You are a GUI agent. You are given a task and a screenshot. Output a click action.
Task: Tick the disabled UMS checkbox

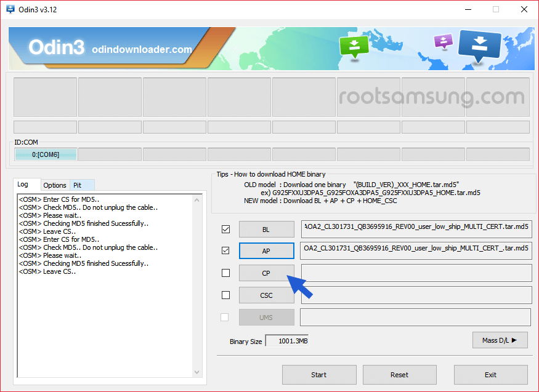click(x=224, y=317)
